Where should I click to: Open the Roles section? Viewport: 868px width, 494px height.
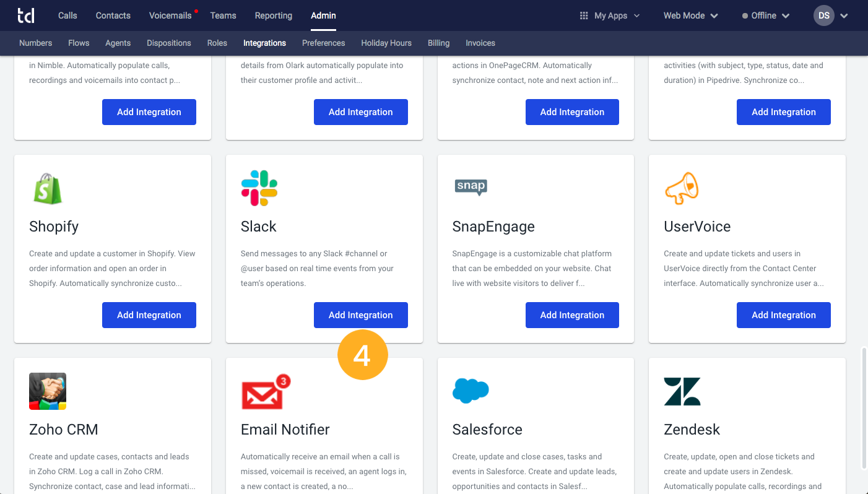[x=217, y=43]
